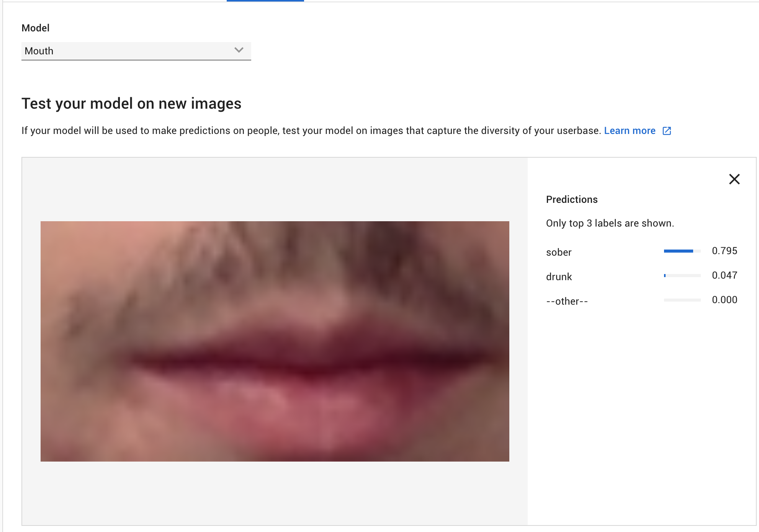Expand the Model dropdown chevron
Image resolution: width=759 pixels, height=532 pixels.
pyautogui.click(x=239, y=50)
